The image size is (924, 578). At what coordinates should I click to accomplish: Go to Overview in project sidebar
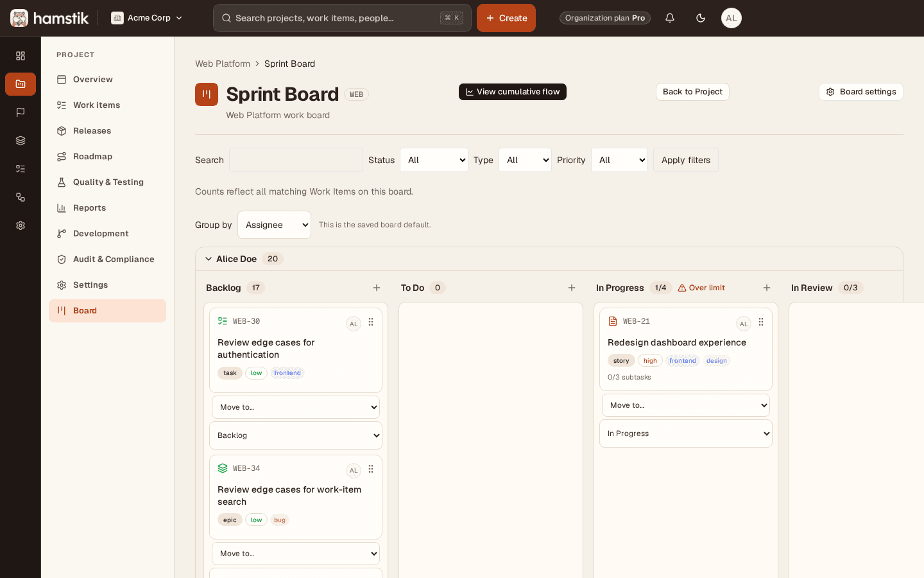(107, 80)
